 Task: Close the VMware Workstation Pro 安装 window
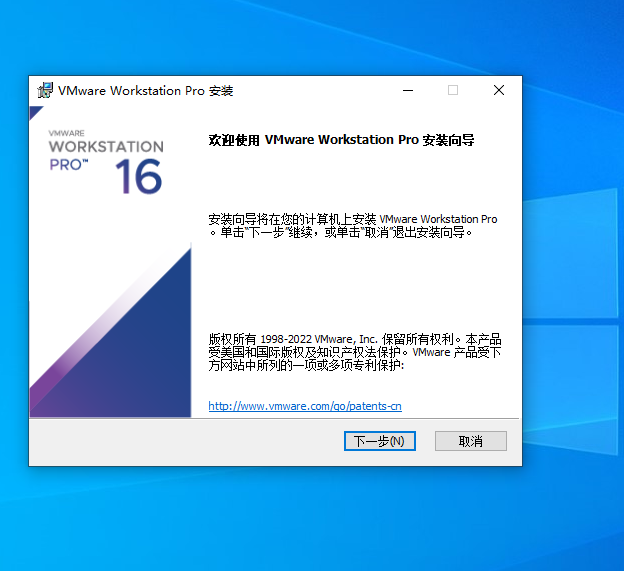coord(499,90)
